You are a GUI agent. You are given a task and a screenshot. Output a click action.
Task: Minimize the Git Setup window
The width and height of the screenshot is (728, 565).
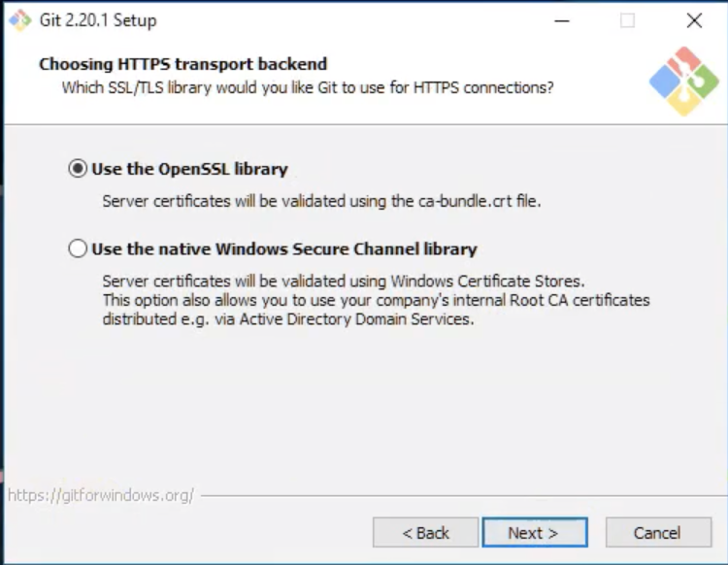562,20
